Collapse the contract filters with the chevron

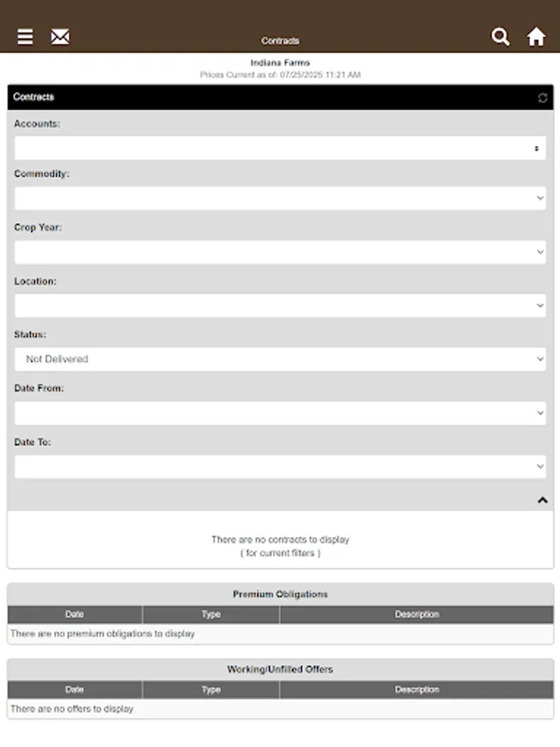click(x=542, y=500)
